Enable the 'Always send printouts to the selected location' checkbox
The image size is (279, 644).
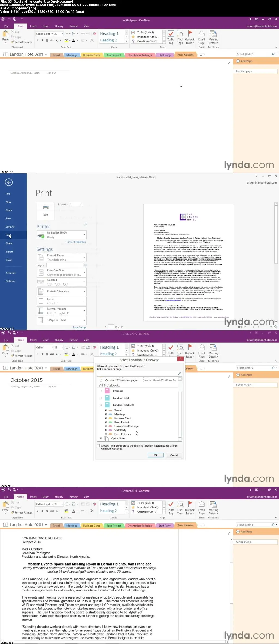(x=98, y=446)
